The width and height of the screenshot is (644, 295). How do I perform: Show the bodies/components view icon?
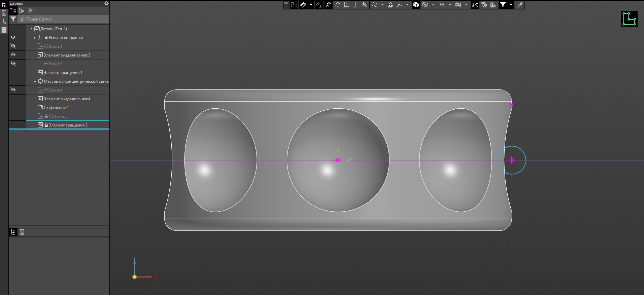click(31, 11)
